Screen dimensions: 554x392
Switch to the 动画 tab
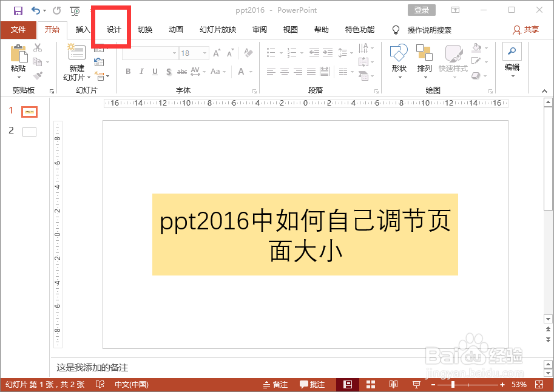[x=176, y=30]
